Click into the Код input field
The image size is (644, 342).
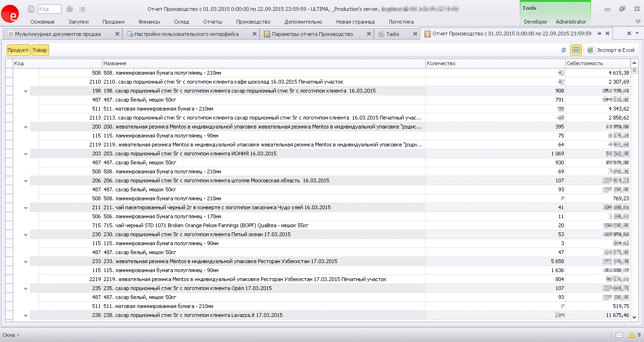pyautogui.click(x=49, y=9)
